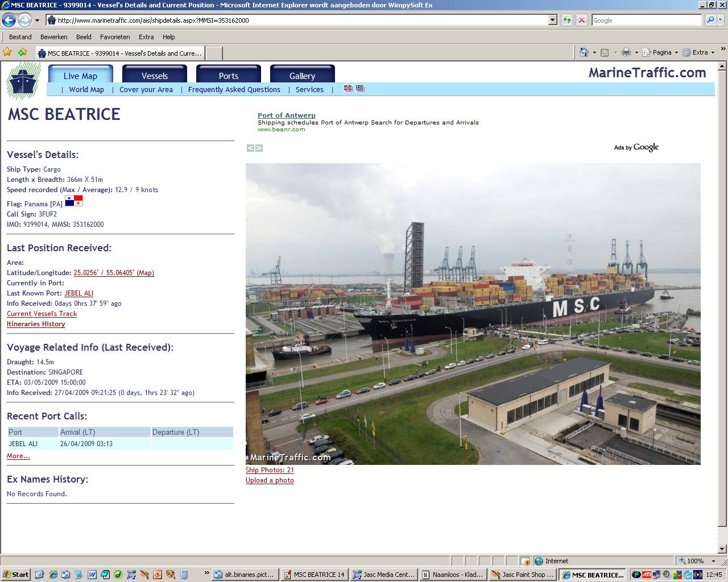Click the Google search input field
Image resolution: width=728 pixels, height=582 pixels.
(646, 20)
